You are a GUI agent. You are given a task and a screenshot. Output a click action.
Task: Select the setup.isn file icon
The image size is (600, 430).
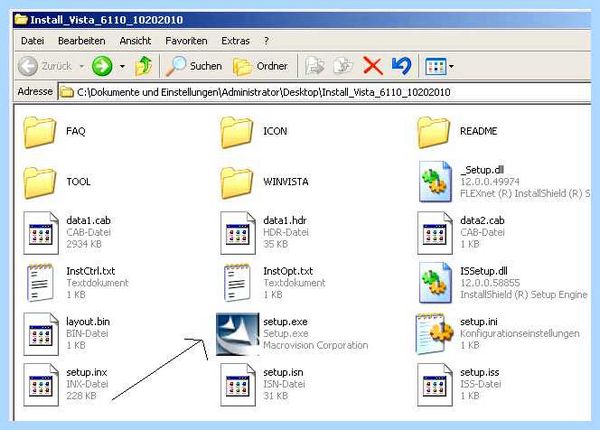click(238, 385)
